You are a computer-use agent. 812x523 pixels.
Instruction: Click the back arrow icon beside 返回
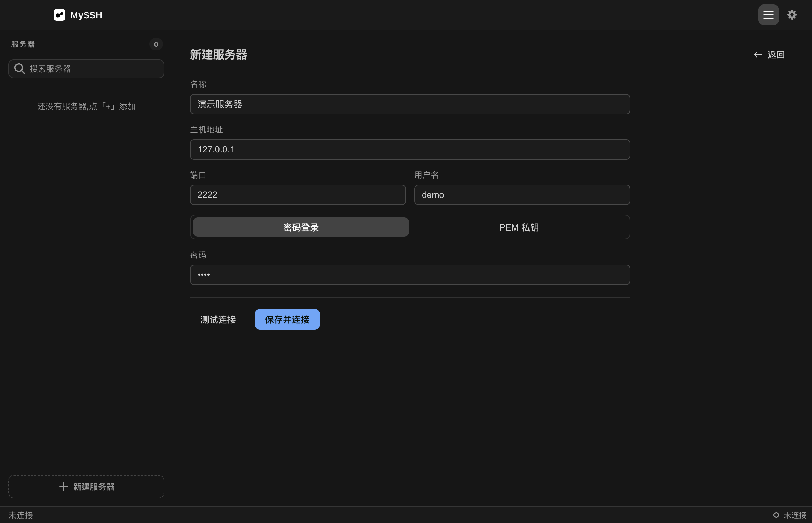pos(758,55)
